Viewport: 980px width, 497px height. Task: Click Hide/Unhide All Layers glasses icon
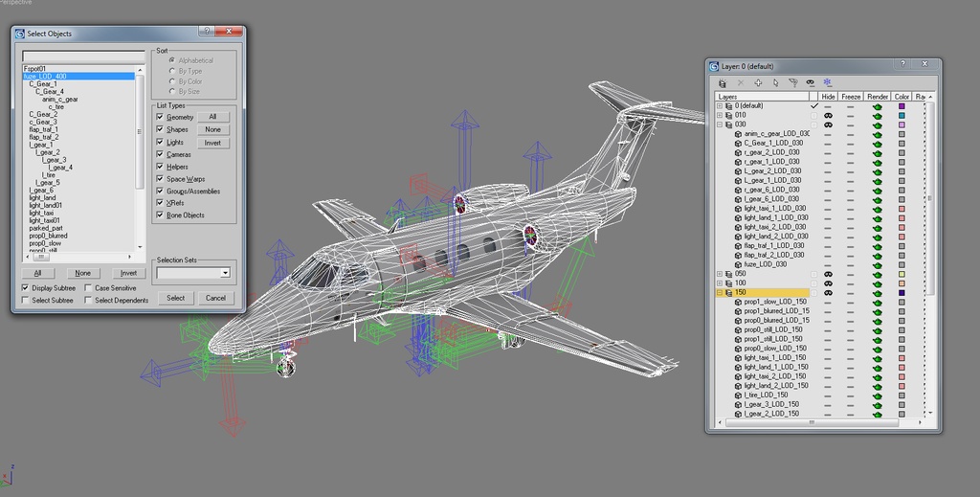pyautogui.click(x=810, y=83)
